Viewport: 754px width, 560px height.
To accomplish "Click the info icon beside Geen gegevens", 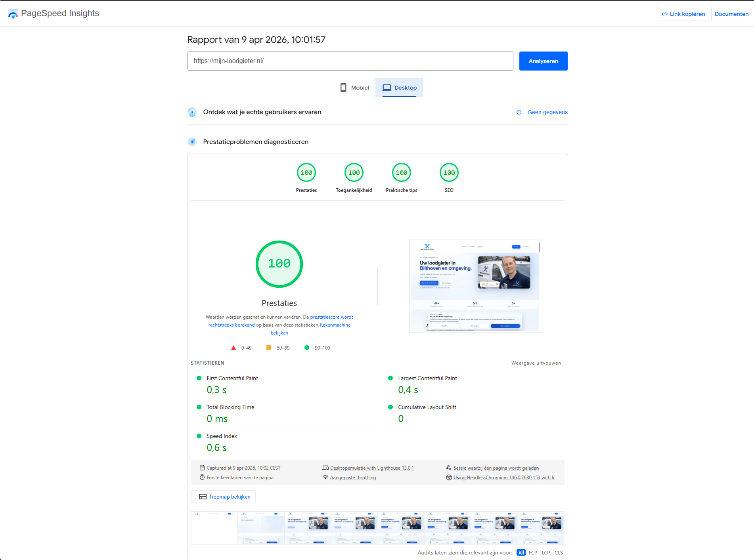I will click(519, 112).
